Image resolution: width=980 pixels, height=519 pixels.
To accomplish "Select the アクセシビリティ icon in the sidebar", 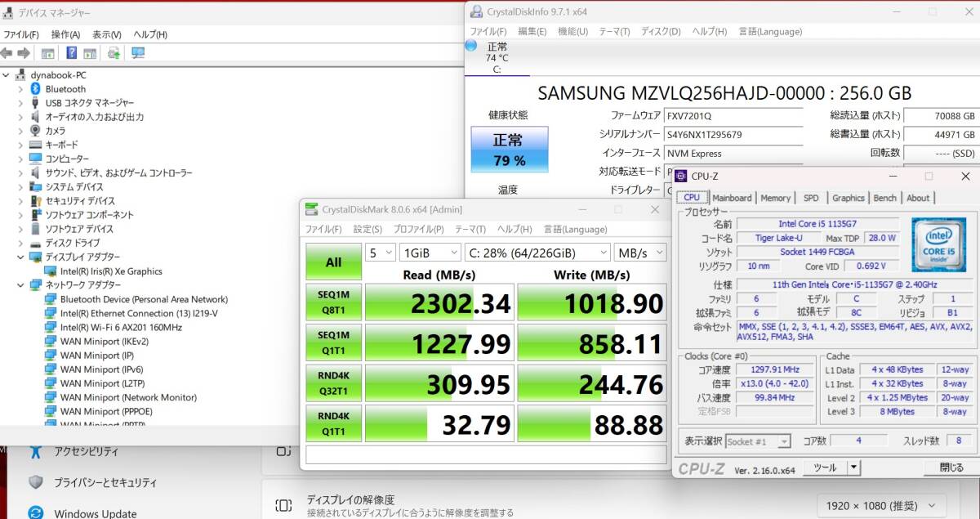I will click(35, 450).
